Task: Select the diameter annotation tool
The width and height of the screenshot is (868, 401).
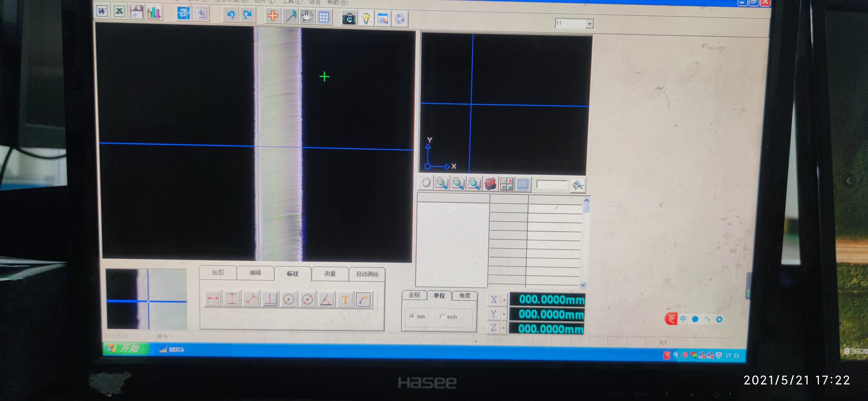Action: coord(307,299)
